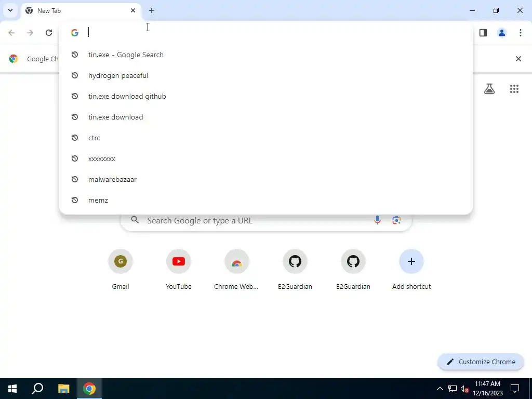Click the Search Google or type a URL box

click(266, 220)
